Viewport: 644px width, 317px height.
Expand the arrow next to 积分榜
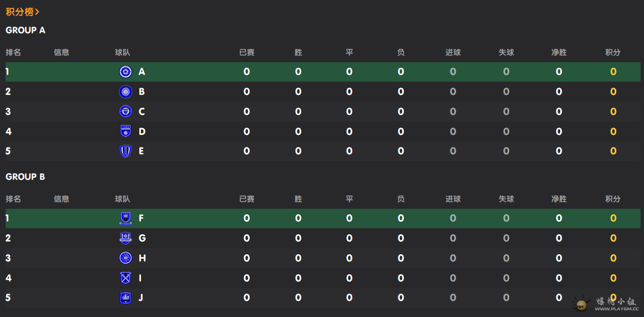pyautogui.click(x=37, y=12)
